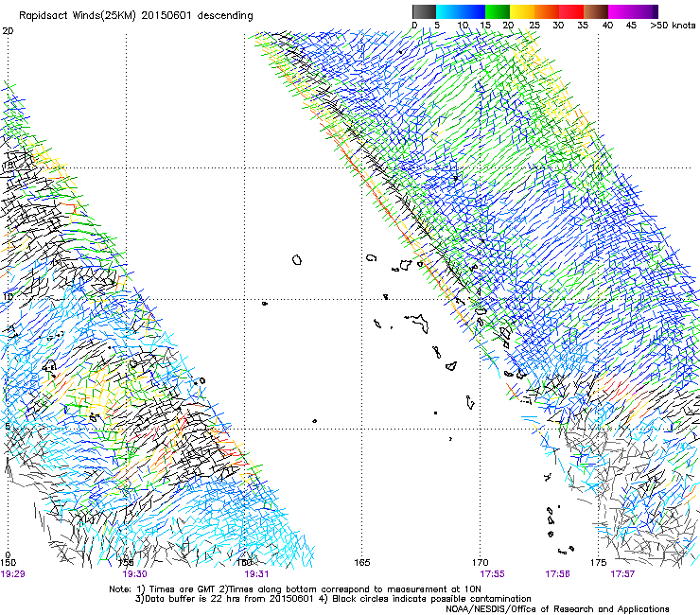Click the '19:29' pass time label
The image size is (700, 615).
[x=12, y=574]
